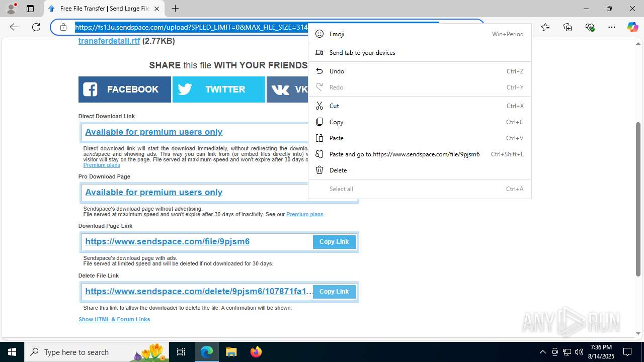View site information lock icon
644x362 pixels.
coord(63,27)
